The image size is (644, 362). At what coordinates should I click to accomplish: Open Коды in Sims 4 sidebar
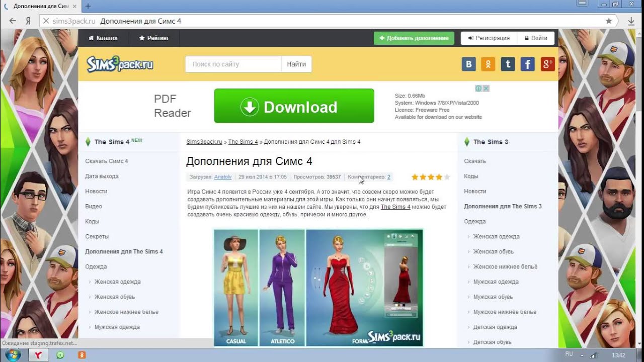[x=92, y=221]
